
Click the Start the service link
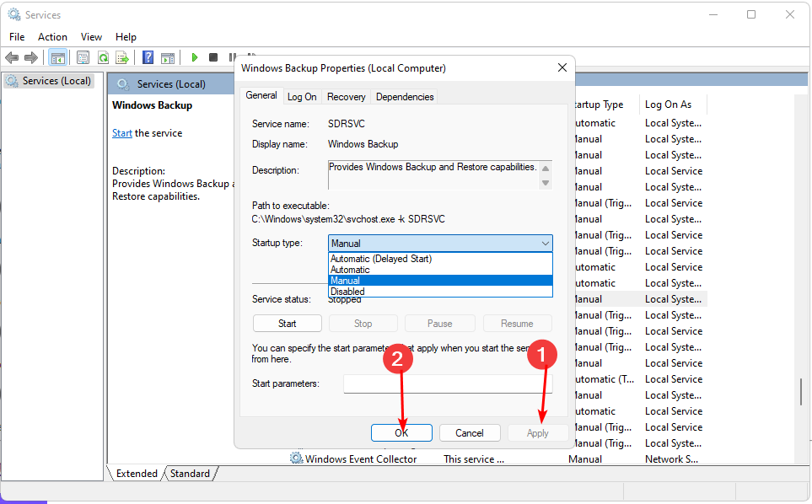tap(122, 133)
